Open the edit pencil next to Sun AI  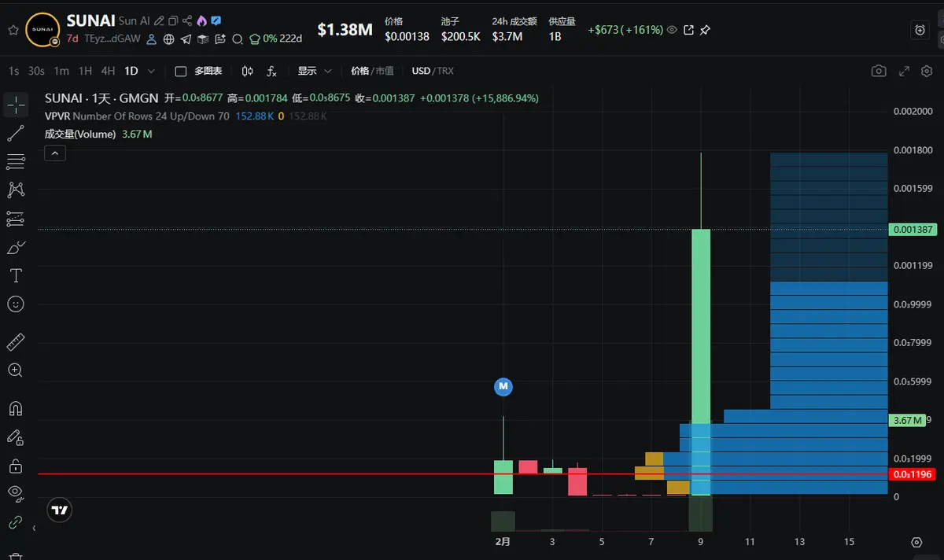tap(159, 20)
